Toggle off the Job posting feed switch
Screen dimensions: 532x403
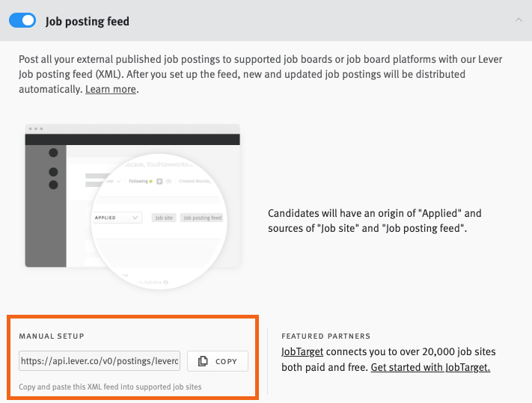(x=22, y=21)
